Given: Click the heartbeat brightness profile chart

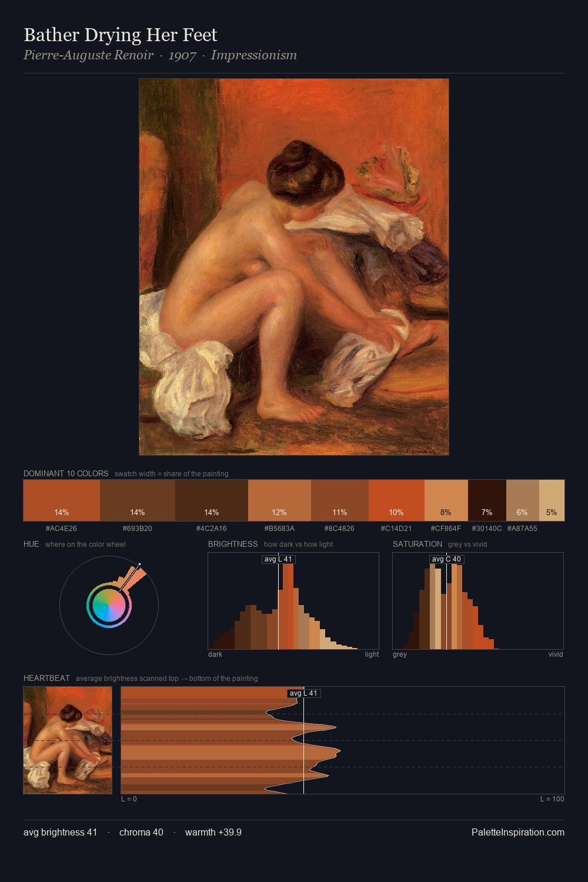Looking at the screenshot, I should pos(343,740).
